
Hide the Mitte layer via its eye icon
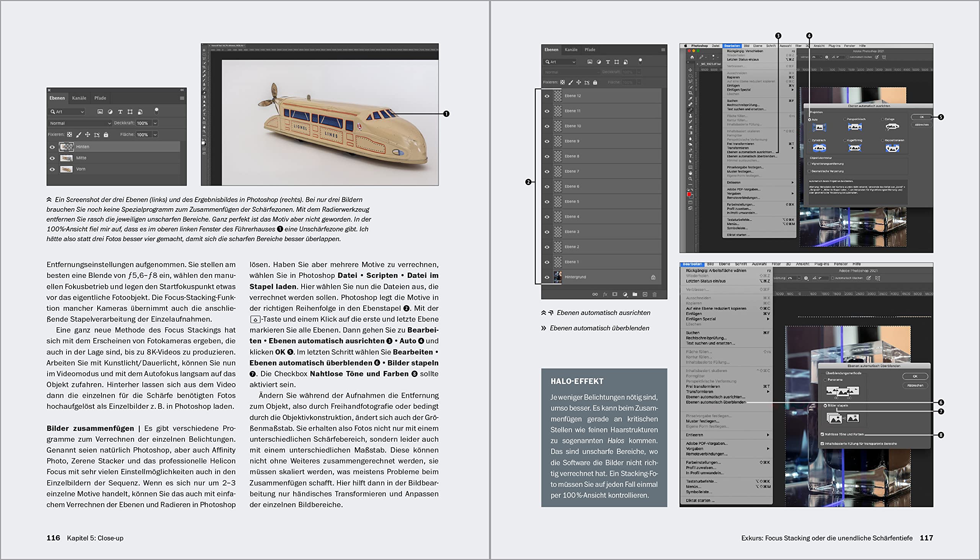click(x=52, y=158)
